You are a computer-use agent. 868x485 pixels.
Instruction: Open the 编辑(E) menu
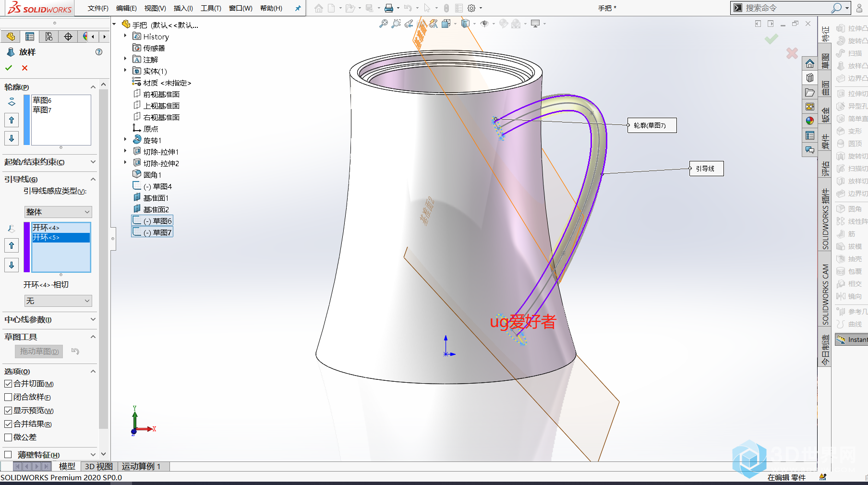[x=126, y=8]
